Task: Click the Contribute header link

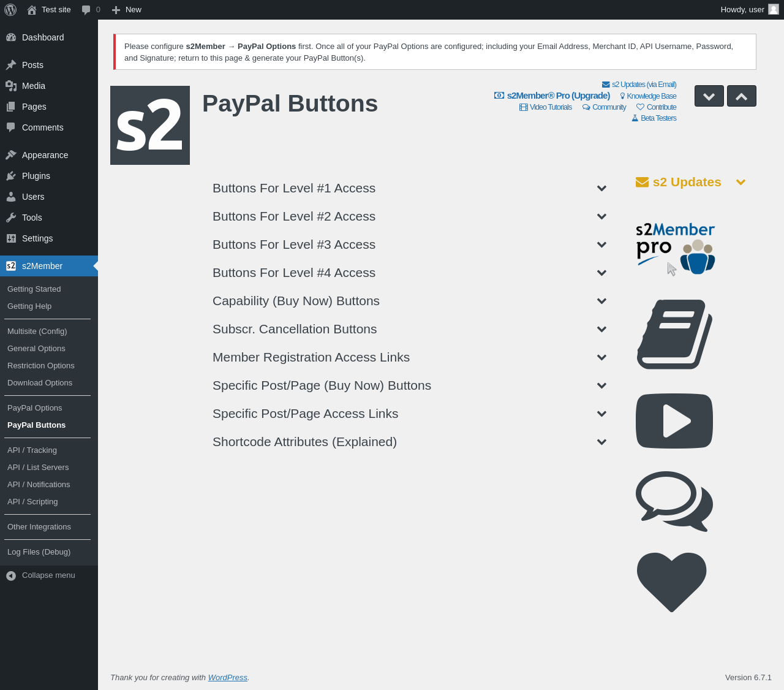Action: [x=657, y=107]
